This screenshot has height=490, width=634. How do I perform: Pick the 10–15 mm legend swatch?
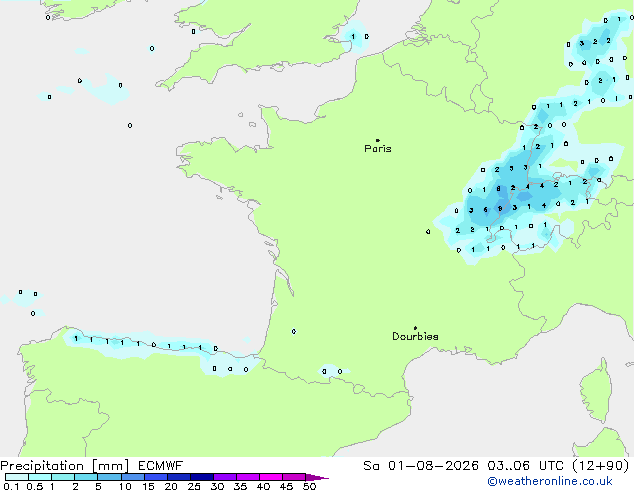[133, 477]
